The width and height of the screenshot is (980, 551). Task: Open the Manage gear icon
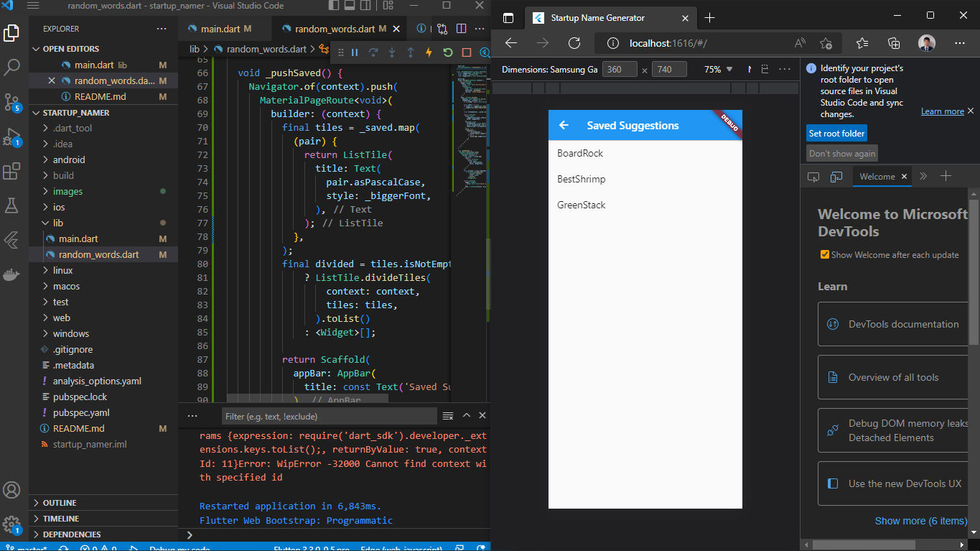pos(11,524)
